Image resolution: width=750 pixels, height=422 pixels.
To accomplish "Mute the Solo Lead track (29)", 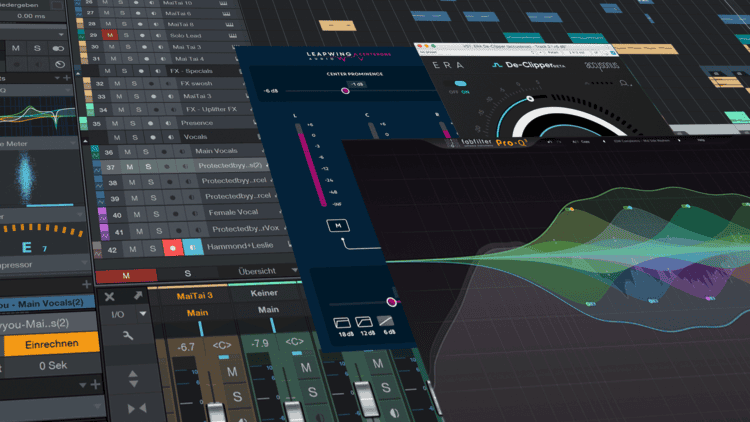I will pos(110,35).
